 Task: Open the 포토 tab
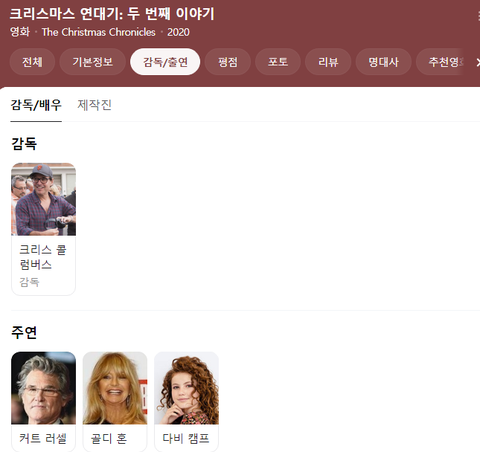pyautogui.click(x=278, y=62)
